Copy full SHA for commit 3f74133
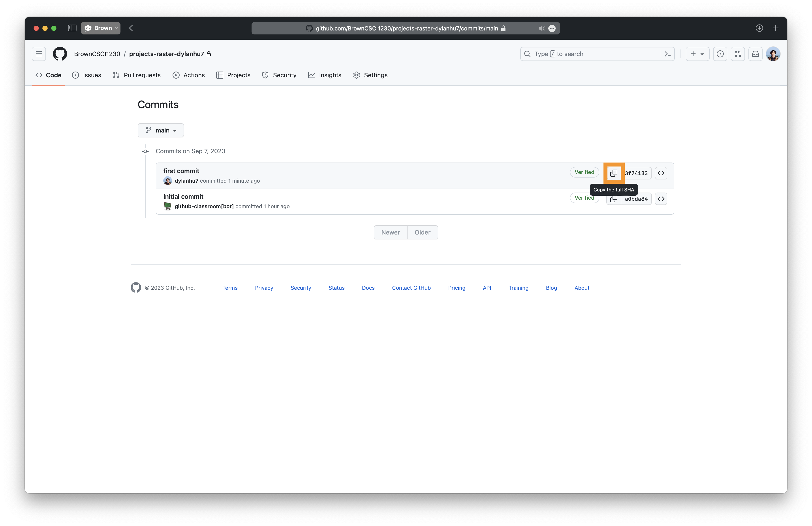This screenshot has width=812, height=526. (614, 173)
